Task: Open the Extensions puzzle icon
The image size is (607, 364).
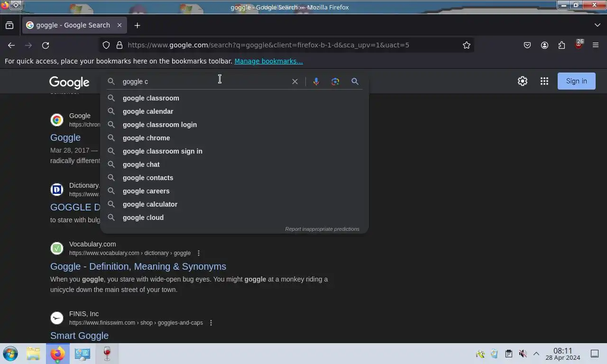Action: tap(561, 45)
